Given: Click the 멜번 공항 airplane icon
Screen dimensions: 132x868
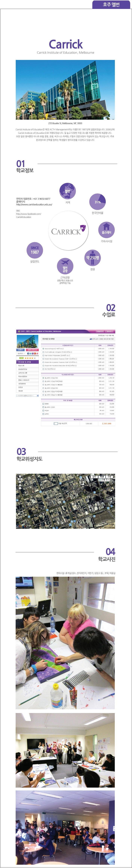Looking at the screenshot, I should pos(65,266).
